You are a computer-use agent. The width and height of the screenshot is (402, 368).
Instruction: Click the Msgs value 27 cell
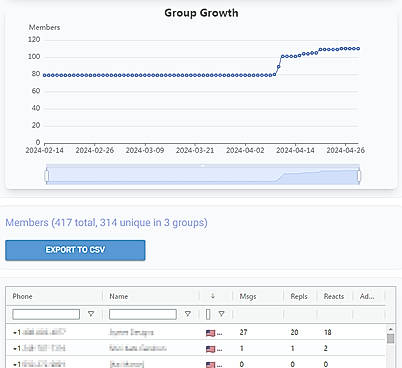click(243, 332)
